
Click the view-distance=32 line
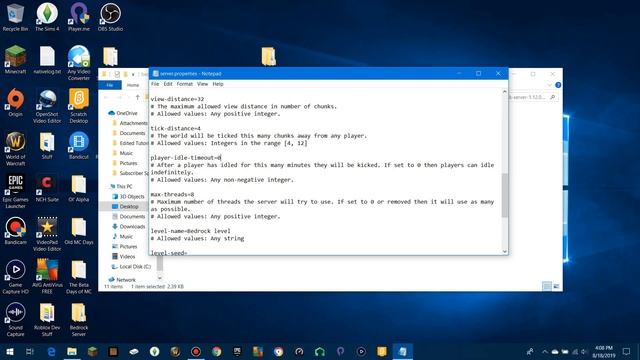click(177, 99)
